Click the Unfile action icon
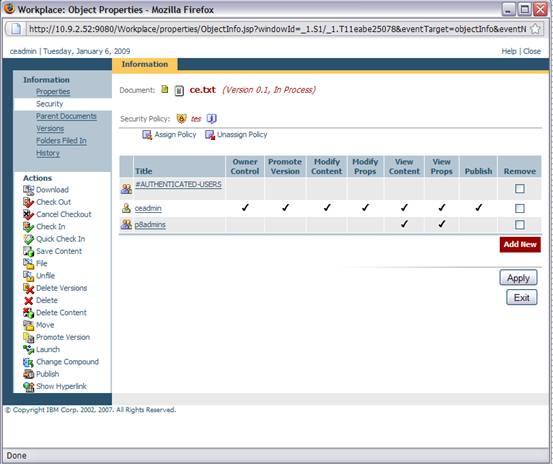This screenshot has height=464, width=553. [x=28, y=276]
